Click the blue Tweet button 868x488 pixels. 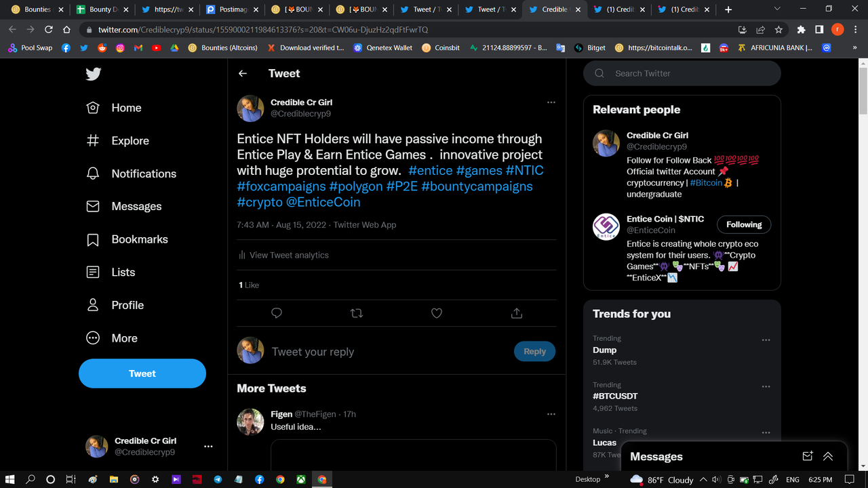[142, 373]
